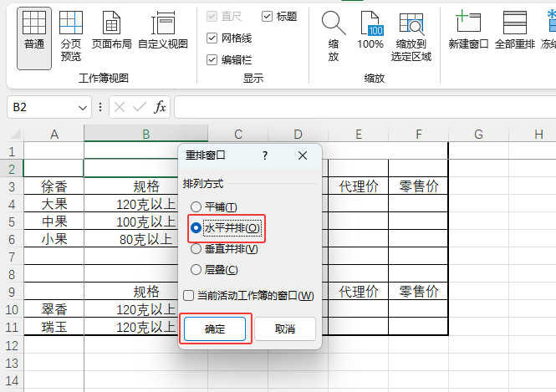Open Custom Views (自定义视图)
556x392 pixels.
[163, 30]
